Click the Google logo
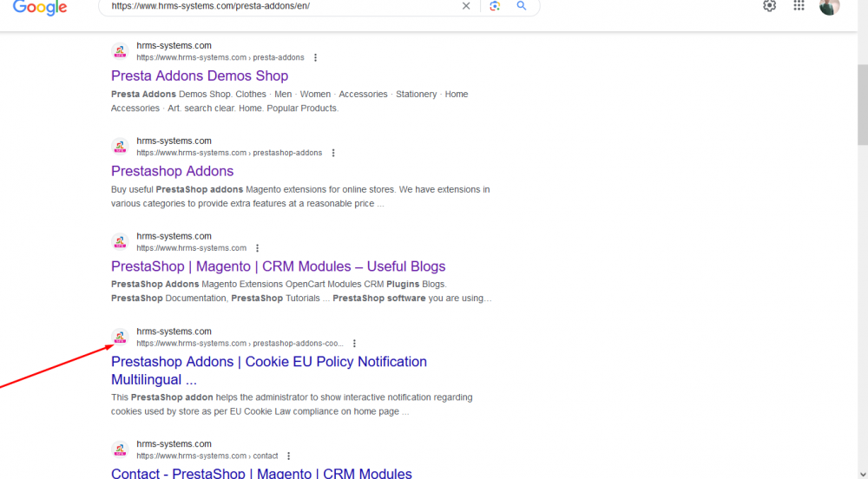This screenshot has width=868, height=479. (40, 7)
